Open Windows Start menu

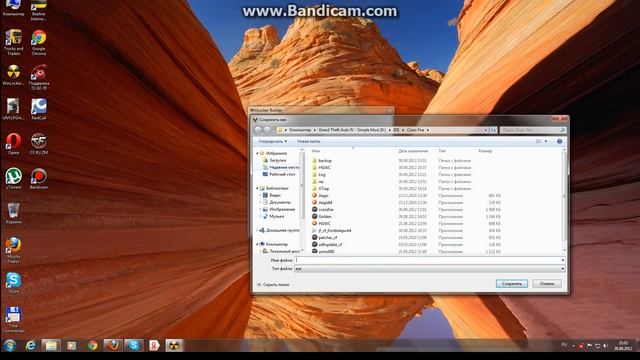click(x=9, y=345)
